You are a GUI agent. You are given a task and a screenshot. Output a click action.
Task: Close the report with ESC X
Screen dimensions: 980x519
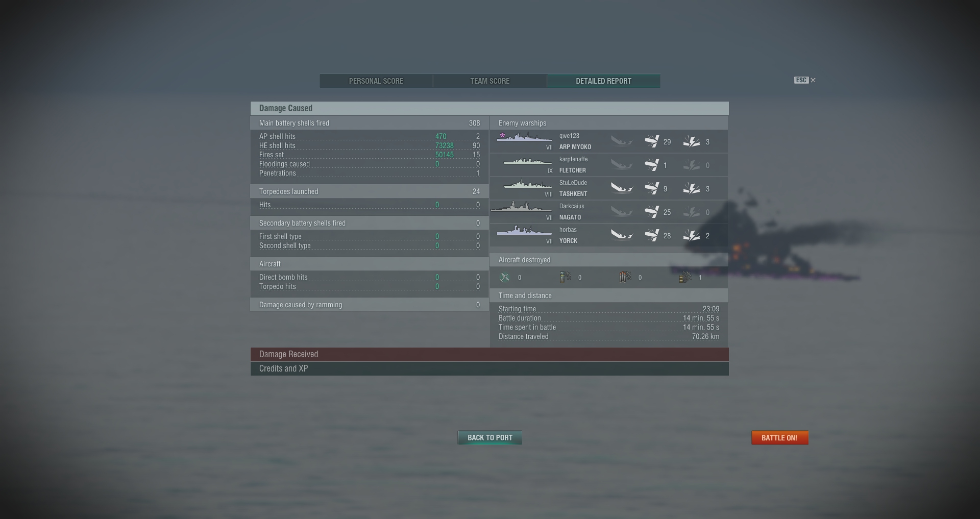[x=805, y=80]
